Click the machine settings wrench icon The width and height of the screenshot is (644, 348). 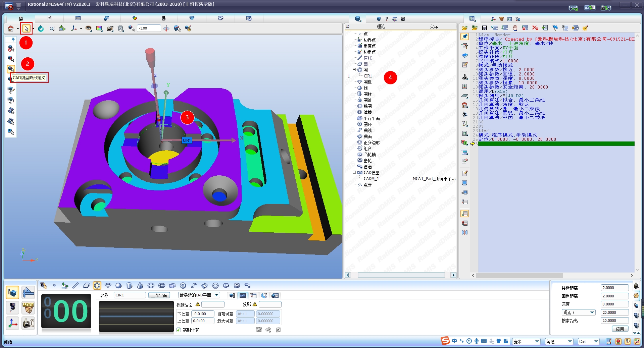click(x=28, y=323)
